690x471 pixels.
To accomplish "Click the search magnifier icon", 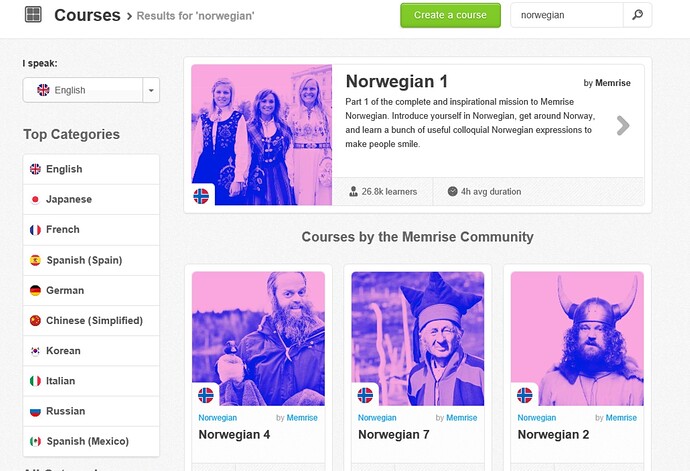I will pos(637,15).
